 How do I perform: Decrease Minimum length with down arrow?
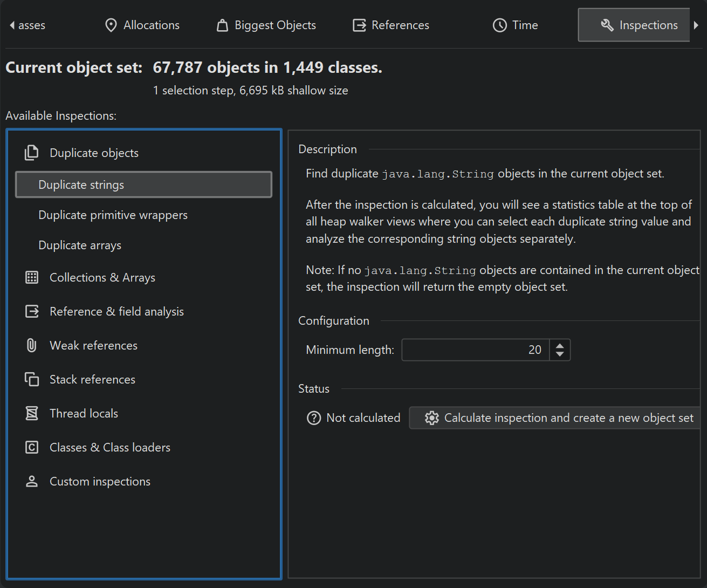(x=560, y=354)
